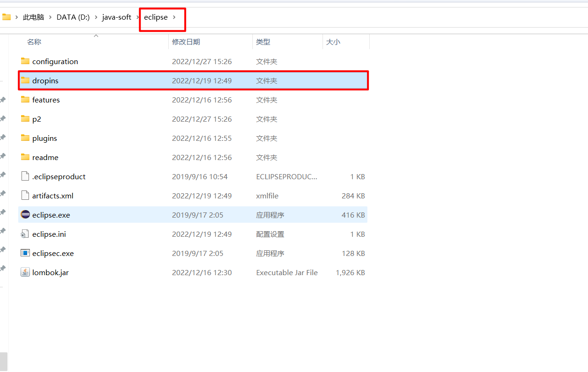The height and width of the screenshot is (372, 588).
Task: Sort by 类型 column header
Action: coord(263,42)
